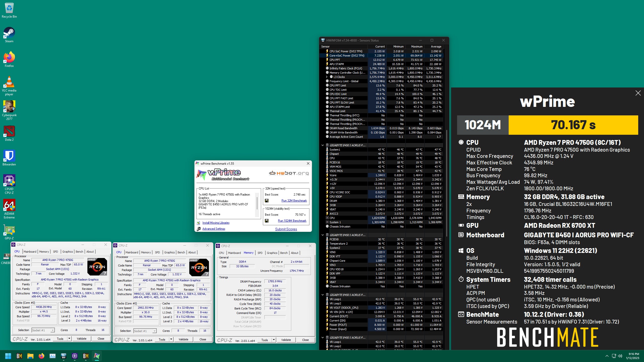Open the Bench tab in second CPU-Z window

(x=181, y=252)
